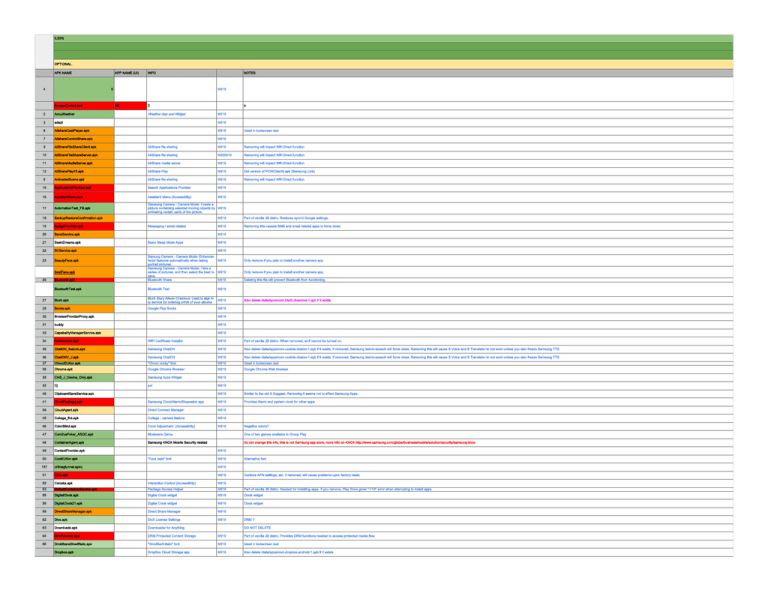Select the Books.apk cell
Image resolution: width=768 pixels, height=593 pixels.
tap(84, 308)
